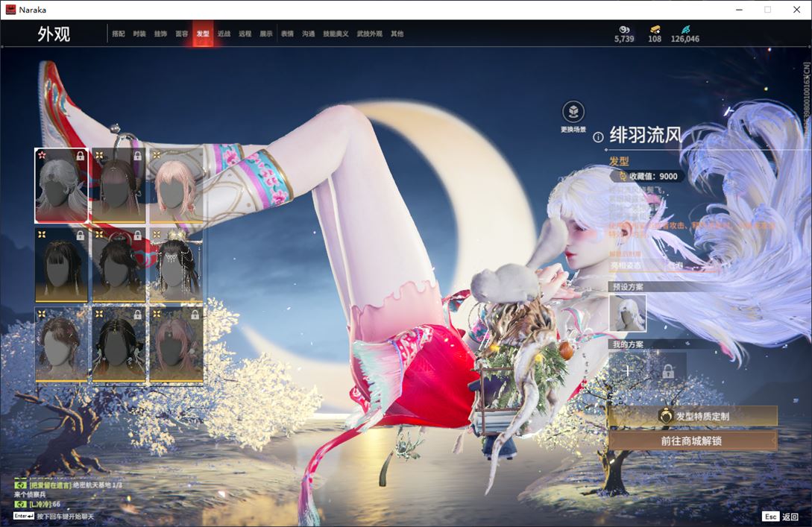Click the gold bar currency icon above 108
Screen dimensions: 812x527
pyautogui.click(x=655, y=30)
